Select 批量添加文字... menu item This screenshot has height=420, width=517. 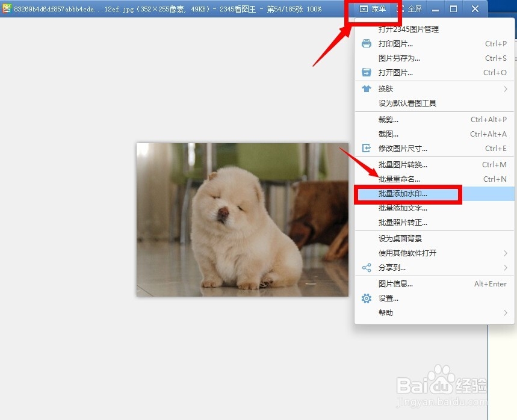[434, 208]
